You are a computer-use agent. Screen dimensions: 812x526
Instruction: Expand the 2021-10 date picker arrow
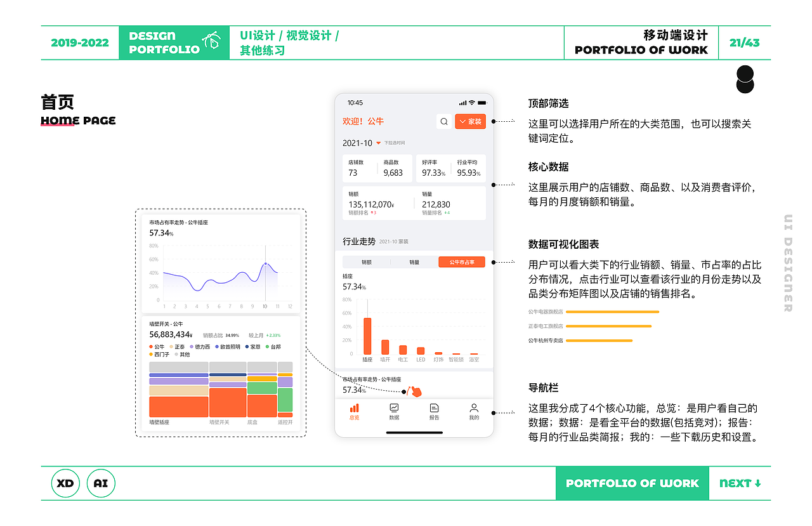(378, 143)
